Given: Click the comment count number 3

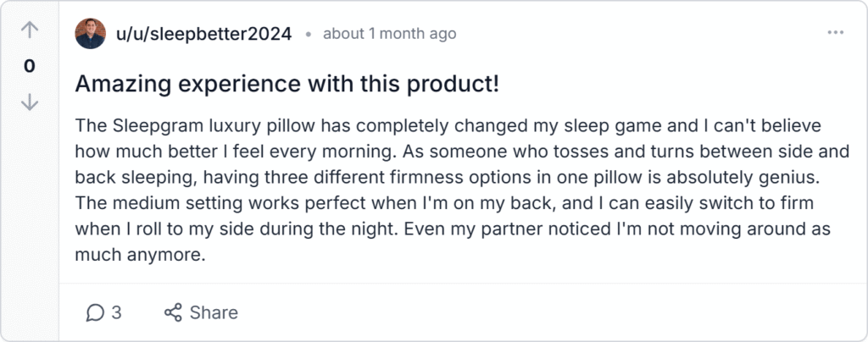Looking at the screenshot, I should coord(117,312).
